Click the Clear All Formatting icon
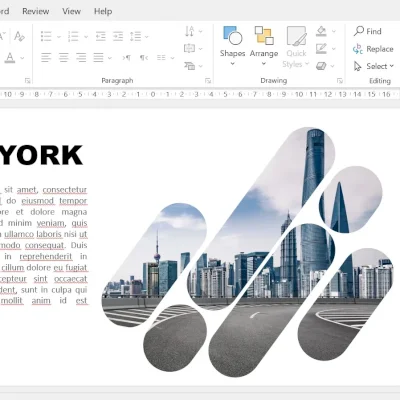 pos(19,36)
